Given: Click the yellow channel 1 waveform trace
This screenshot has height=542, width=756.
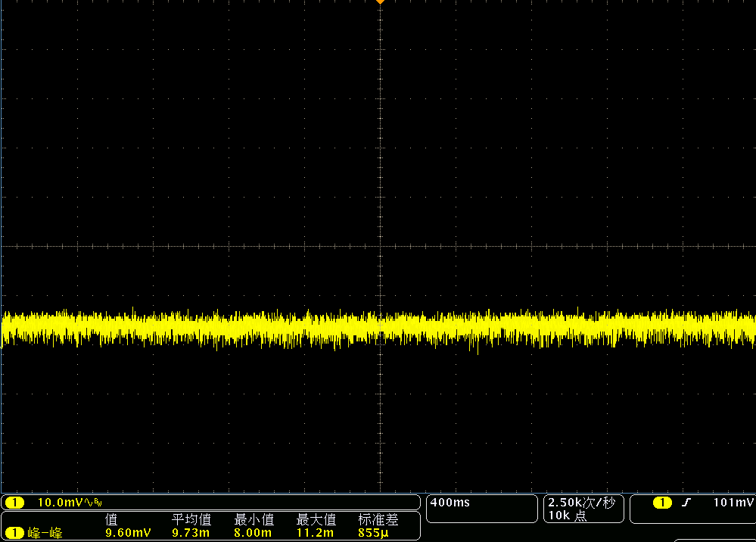Looking at the screenshot, I should pyautogui.click(x=378, y=329).
